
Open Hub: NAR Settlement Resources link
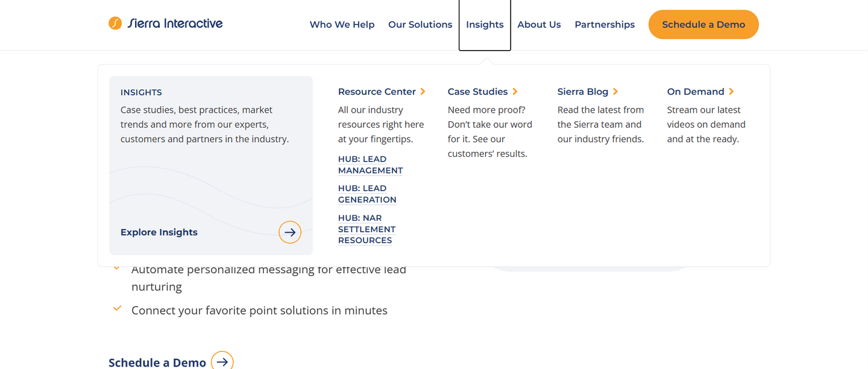point(366,229)
